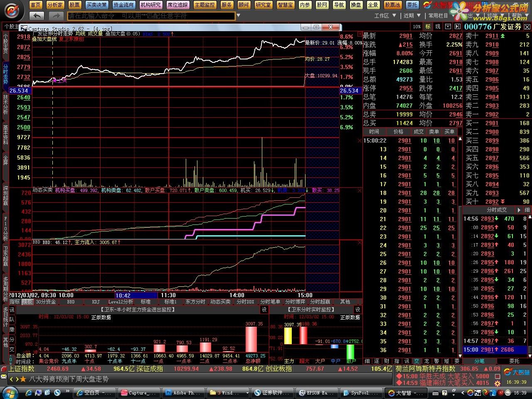Screen dimensions: 532x399
Task: Select the KDJ indicator tab
Action: point(96,302)
